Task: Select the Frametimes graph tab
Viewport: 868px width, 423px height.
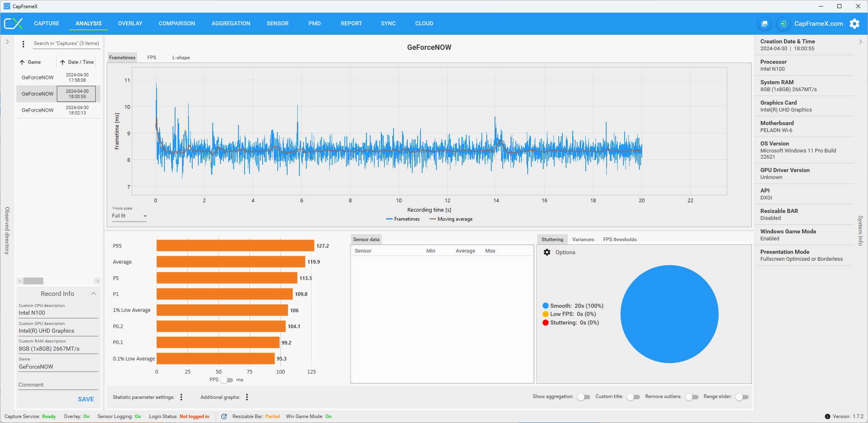Action: [122, 58]
